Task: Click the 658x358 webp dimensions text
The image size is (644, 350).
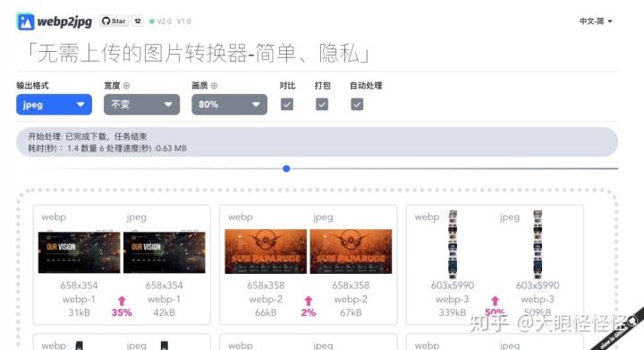Action: 266,285
